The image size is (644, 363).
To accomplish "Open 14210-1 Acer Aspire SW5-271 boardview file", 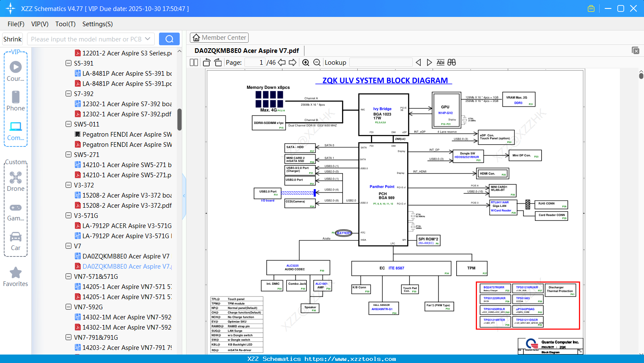I will [123, 165].
